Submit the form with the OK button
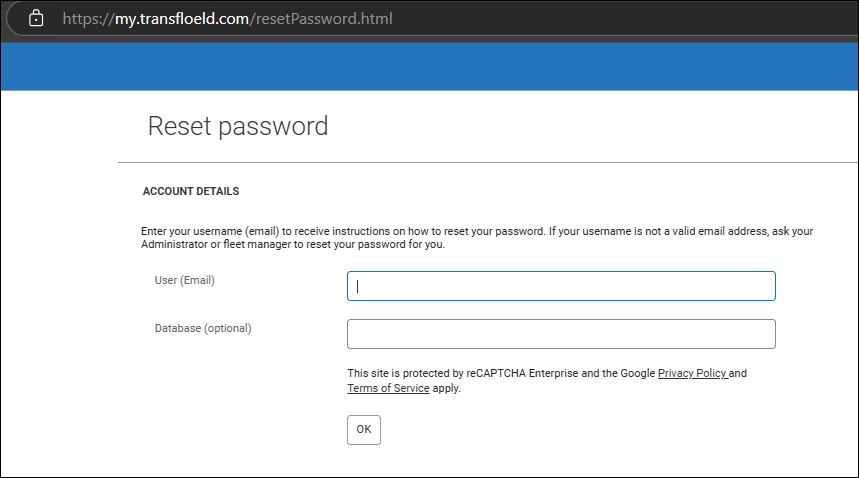The width and height of the screenshot is (859, 478). (x=364, y=430)
